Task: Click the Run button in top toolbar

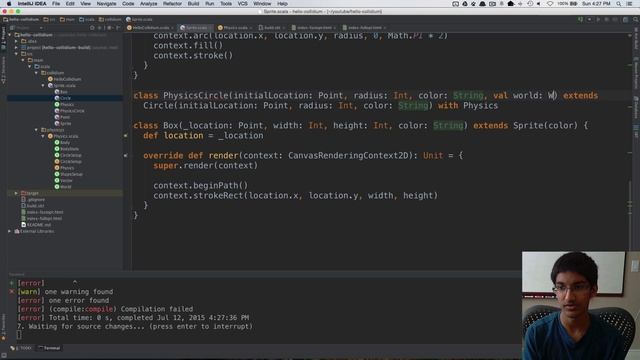Action: 598,19
